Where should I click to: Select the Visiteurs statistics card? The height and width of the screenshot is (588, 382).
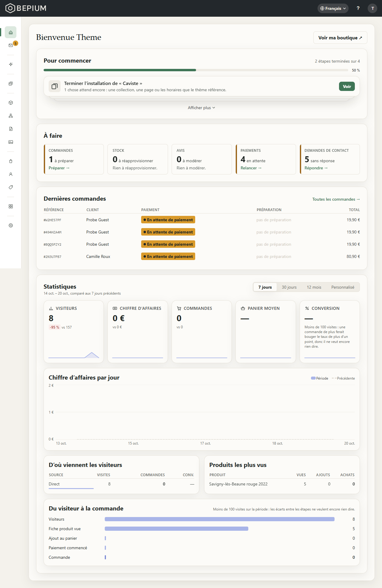(74, 332)
